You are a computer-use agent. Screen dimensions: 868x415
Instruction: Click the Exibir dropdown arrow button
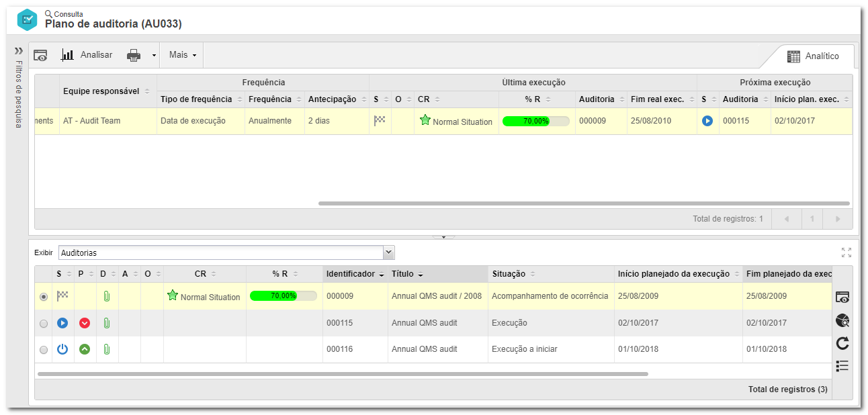[388, 252]
